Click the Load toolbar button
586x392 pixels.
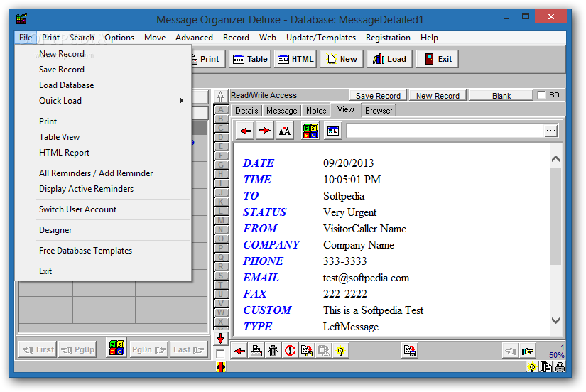pos(389,59)
